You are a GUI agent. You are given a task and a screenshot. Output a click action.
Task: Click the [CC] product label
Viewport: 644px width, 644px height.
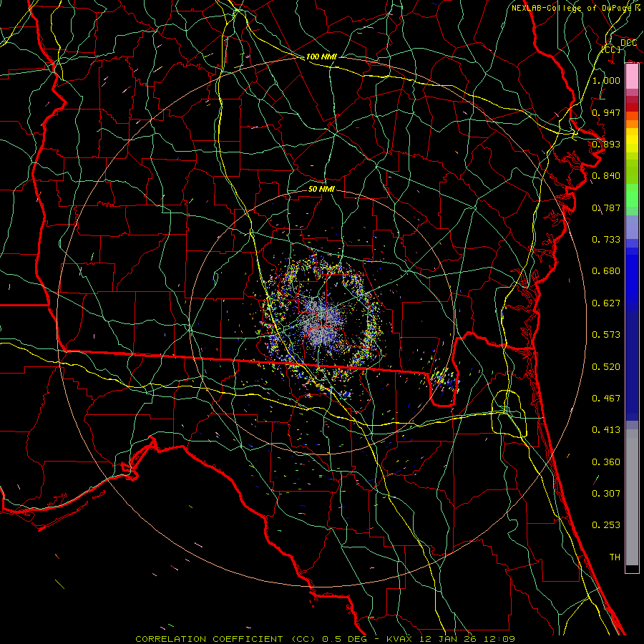(611, 49)
